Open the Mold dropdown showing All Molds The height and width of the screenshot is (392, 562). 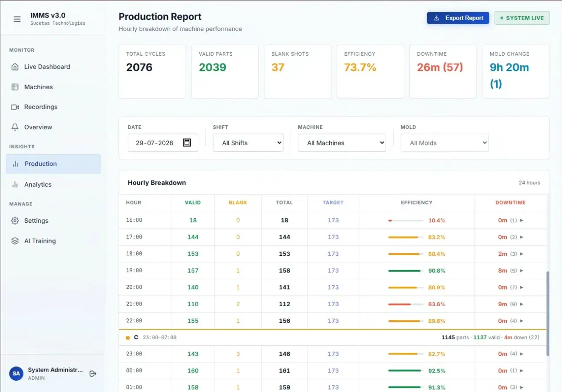(445, 143)
